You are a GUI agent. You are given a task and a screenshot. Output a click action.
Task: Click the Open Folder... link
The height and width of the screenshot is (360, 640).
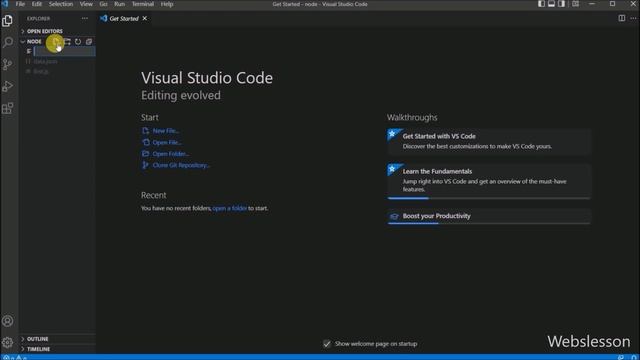point(171,154)
